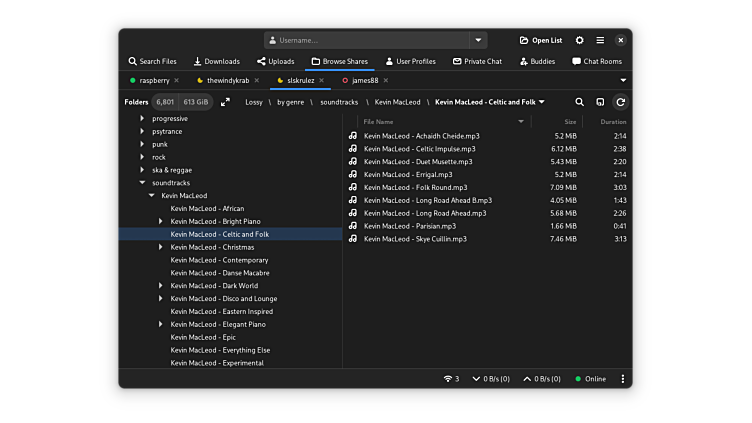Close the raspberry user tab

tap(177, 80)
